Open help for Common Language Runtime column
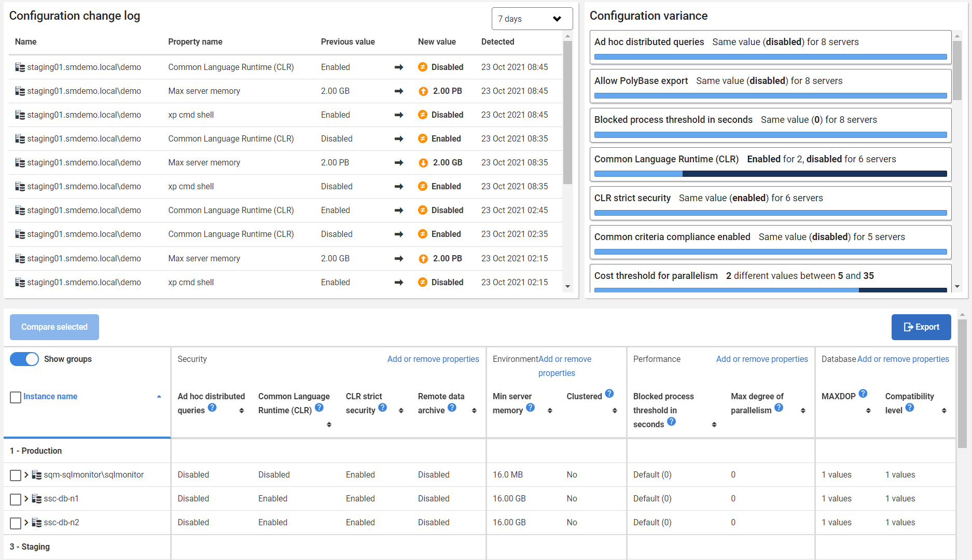Image resolution: width=972 pixels, height=560 pixels. 319,408
